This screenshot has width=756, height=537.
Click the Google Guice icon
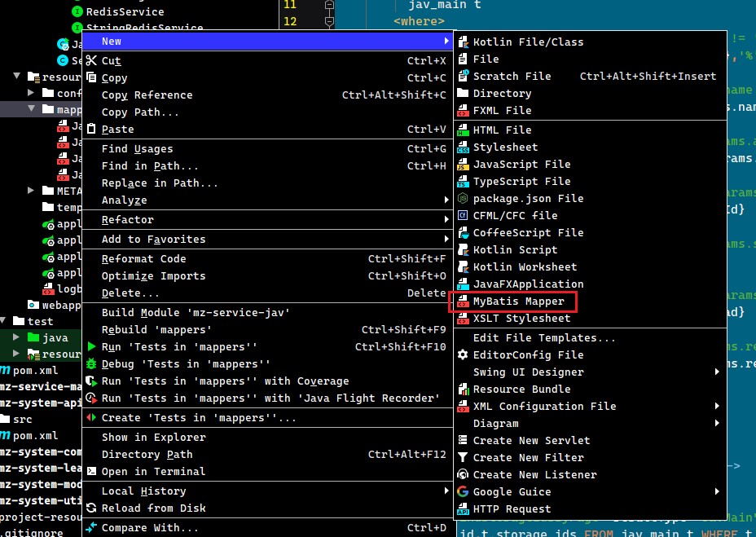point(463,491)
